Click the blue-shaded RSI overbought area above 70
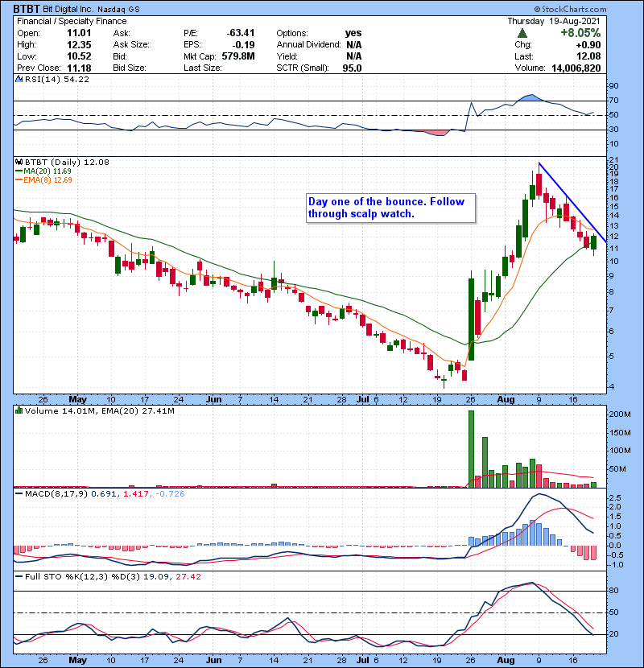This screenshot has width=644, height=668. 530,97
